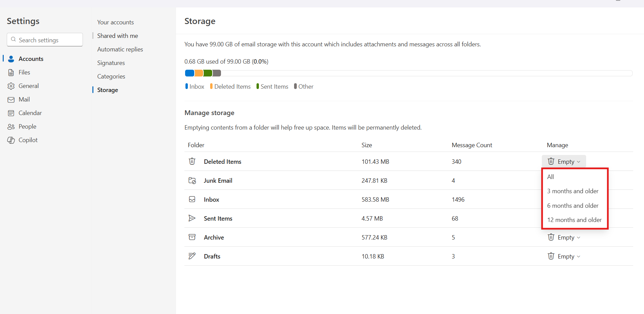Select the Accounts section icon
The image size is (644, 314).
coord(11,59)
